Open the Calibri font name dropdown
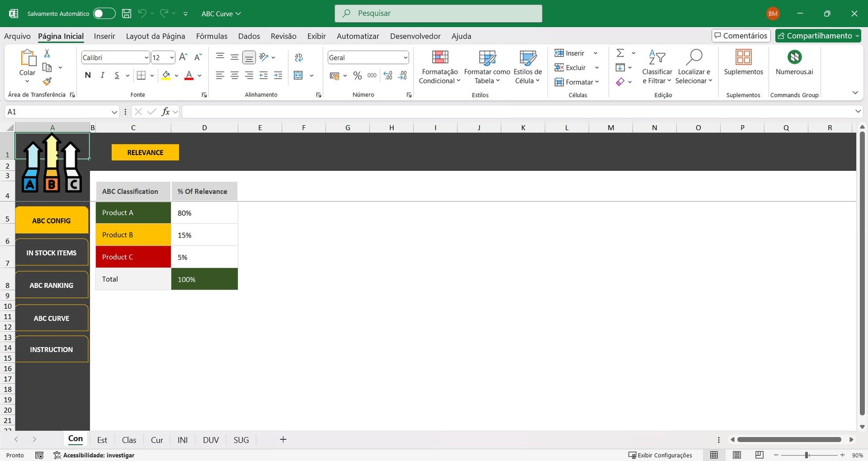868x461 pixels. pos(146,57)
